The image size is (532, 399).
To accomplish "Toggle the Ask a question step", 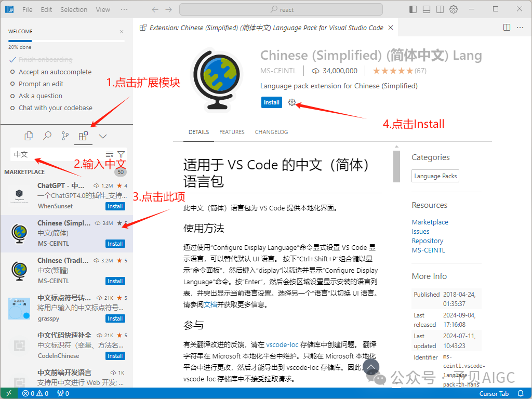I will pyautogui.click(x=36, y=96).
